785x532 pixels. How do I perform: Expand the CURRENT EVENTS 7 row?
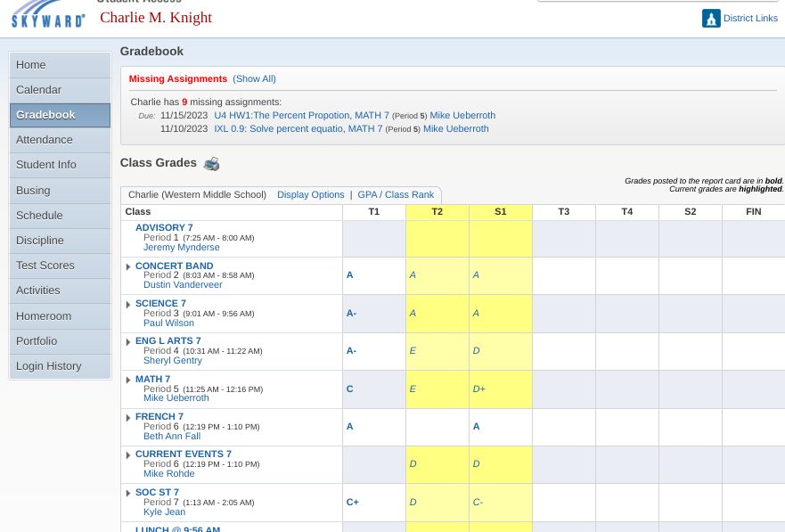pos(128,455)
